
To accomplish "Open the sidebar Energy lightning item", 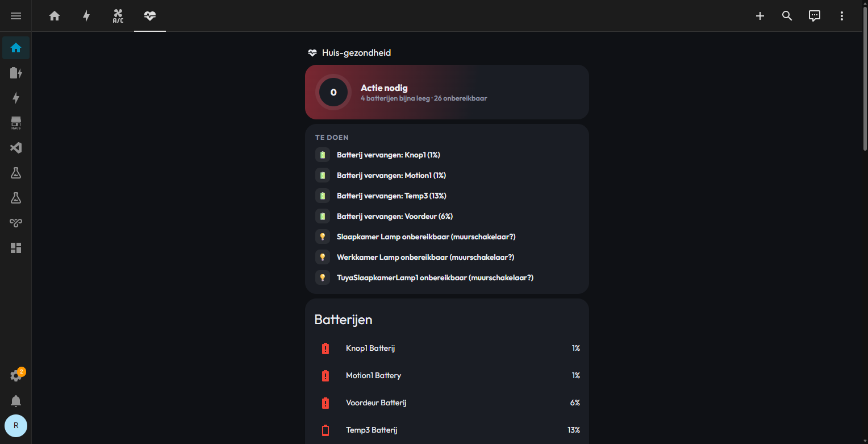I will click(16, 98).
